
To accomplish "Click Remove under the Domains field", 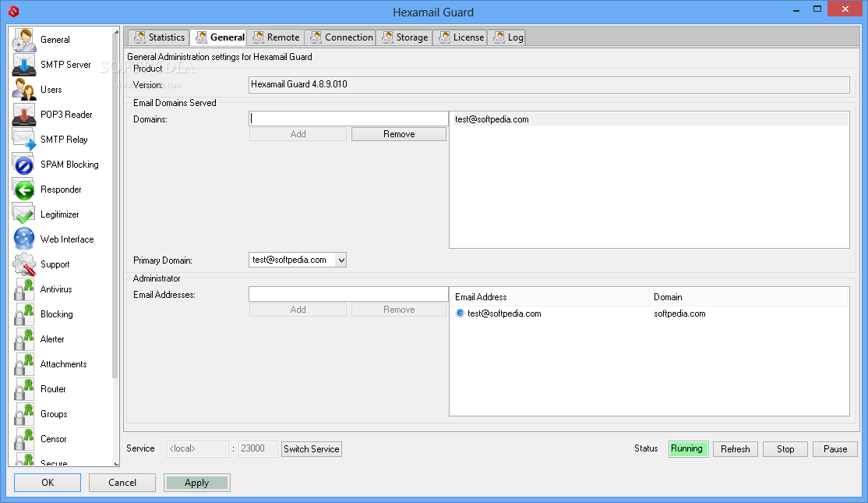I will click(x=399, y=134).
